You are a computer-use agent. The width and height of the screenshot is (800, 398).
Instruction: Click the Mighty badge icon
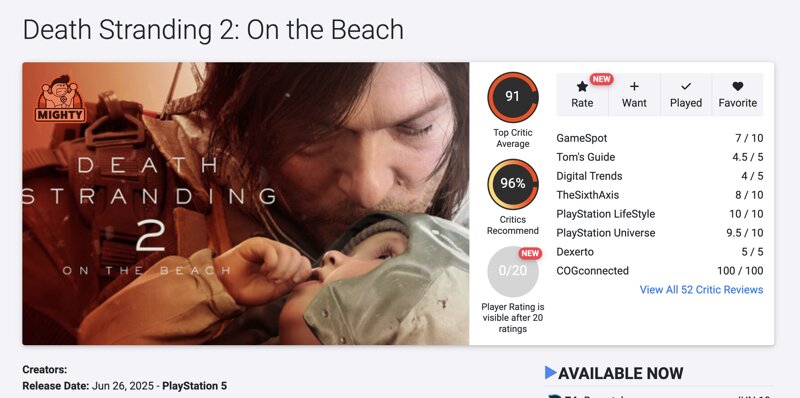[x=60, y=98]
